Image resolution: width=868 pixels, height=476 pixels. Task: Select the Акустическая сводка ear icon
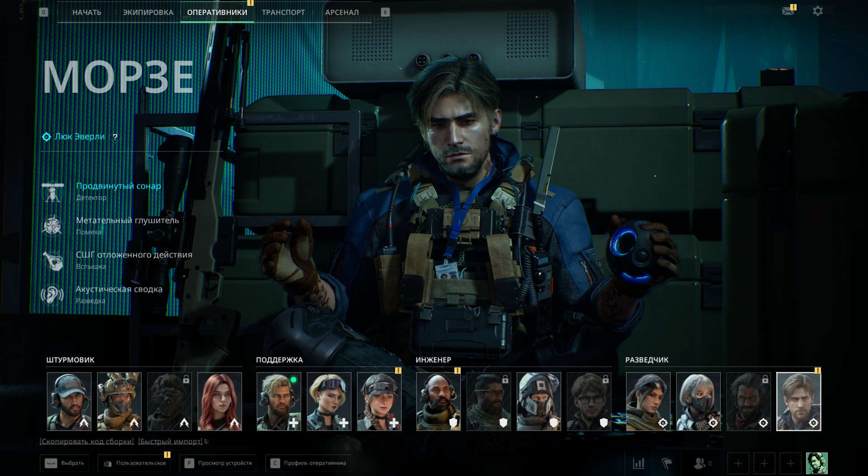click(53, 295)
